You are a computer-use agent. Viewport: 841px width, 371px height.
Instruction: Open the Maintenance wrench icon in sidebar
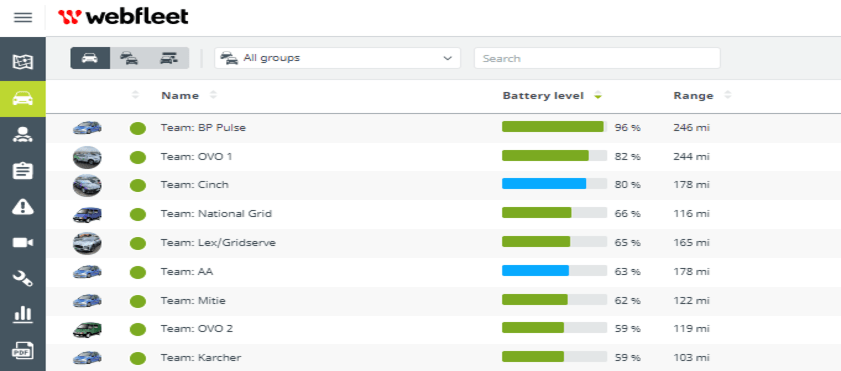click(23, 278)
